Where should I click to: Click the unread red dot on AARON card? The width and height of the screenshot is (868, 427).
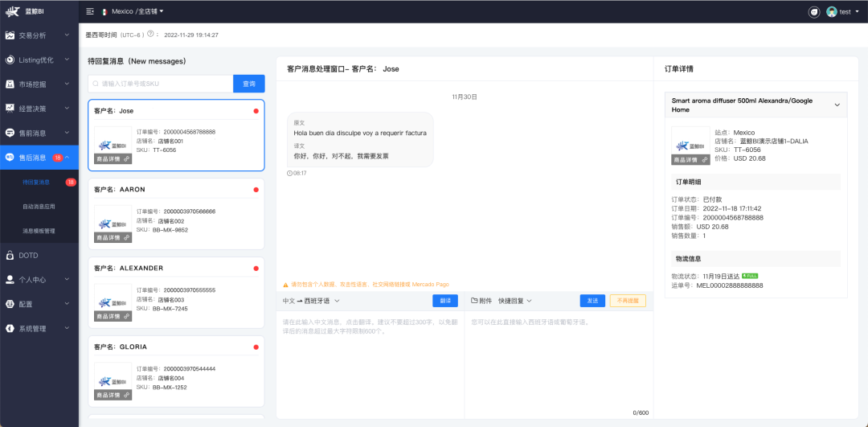pos(256,190)
